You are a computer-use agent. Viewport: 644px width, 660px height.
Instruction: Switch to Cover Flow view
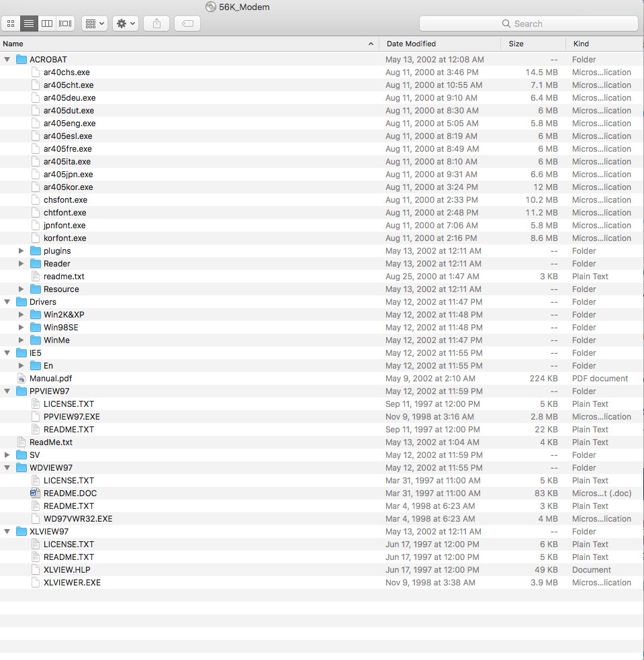[x=65, y=23]
